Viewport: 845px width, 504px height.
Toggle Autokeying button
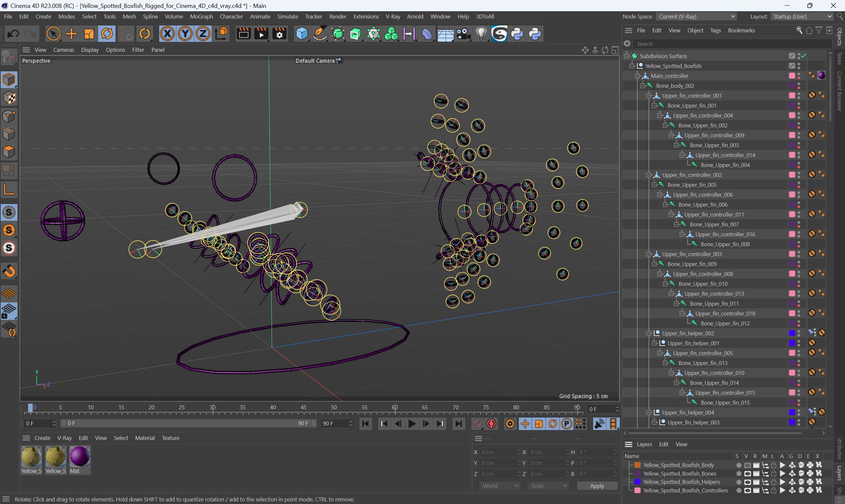click(491, 423)
